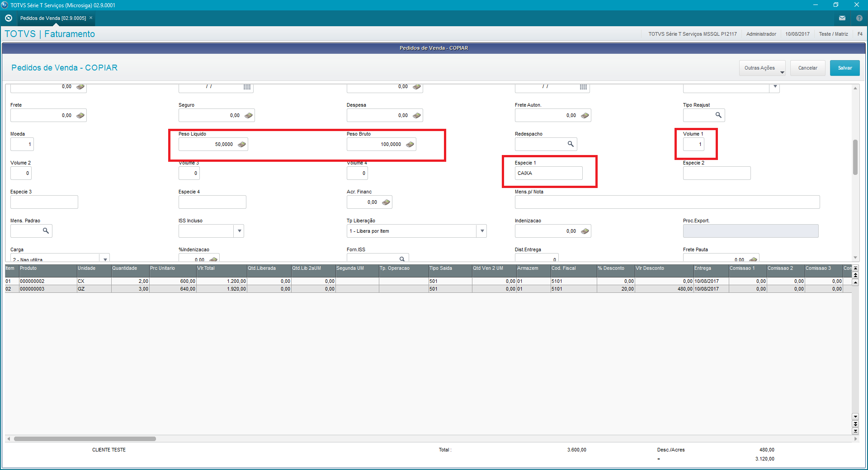Click the form's vertical scrollbar thumb

pos(855,157)
